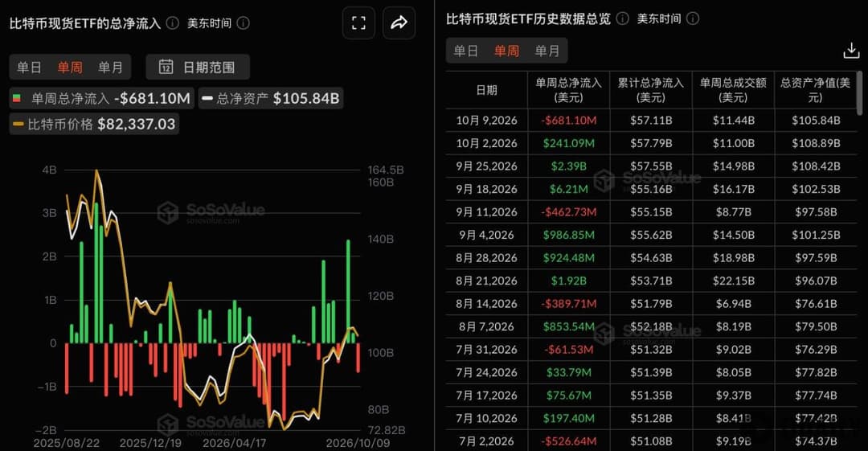Click the $241.09M inflow cell
The width and height of the screenshot is (868, 451).
(568, 143)
